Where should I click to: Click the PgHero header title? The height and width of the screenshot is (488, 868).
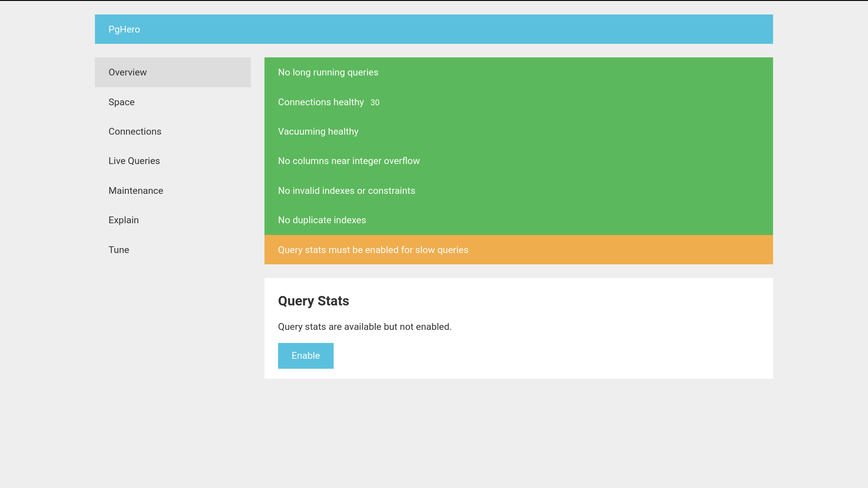tap(124, 29)
